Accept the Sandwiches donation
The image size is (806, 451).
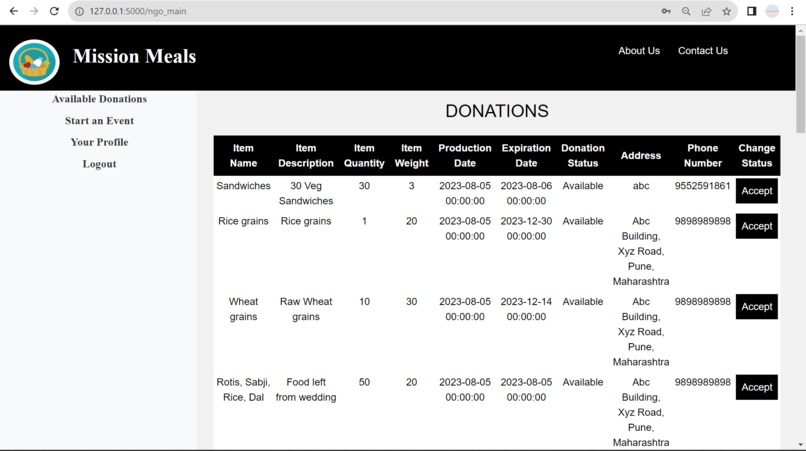757,191
